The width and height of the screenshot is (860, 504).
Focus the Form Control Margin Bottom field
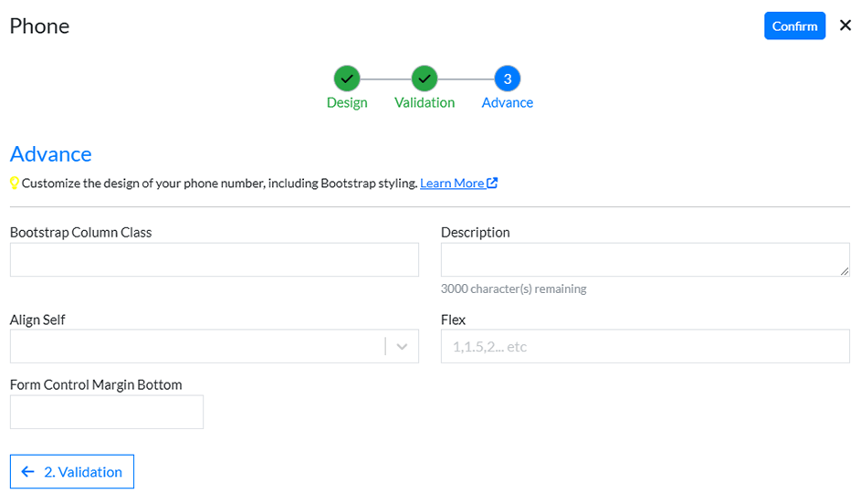107,413
